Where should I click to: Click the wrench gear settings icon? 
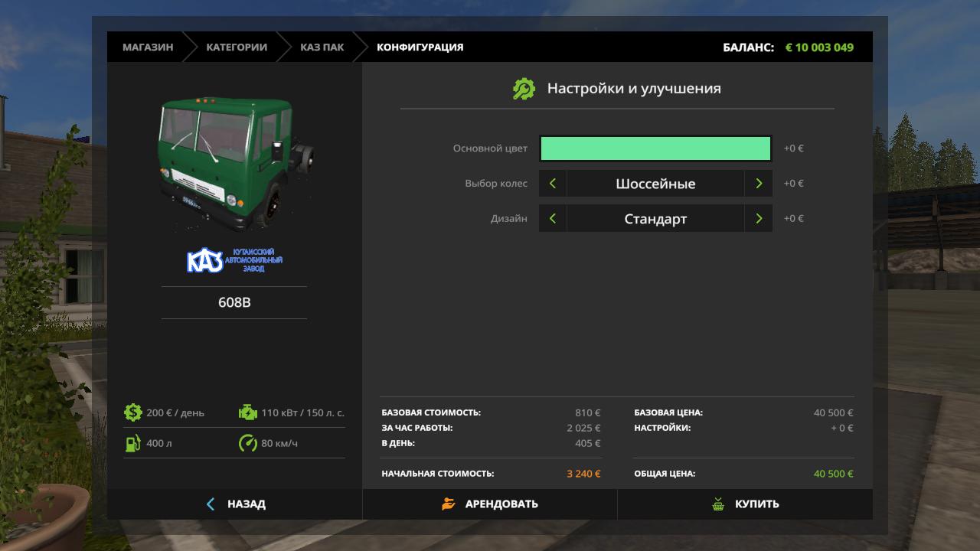pos(524,89)
